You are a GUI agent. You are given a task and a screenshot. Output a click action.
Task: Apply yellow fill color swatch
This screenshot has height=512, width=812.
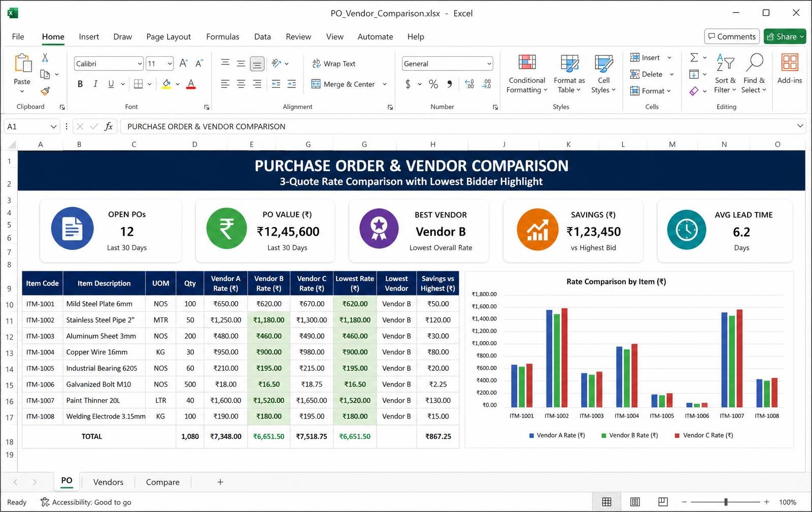pyautogui.click(x=166, y=84)
